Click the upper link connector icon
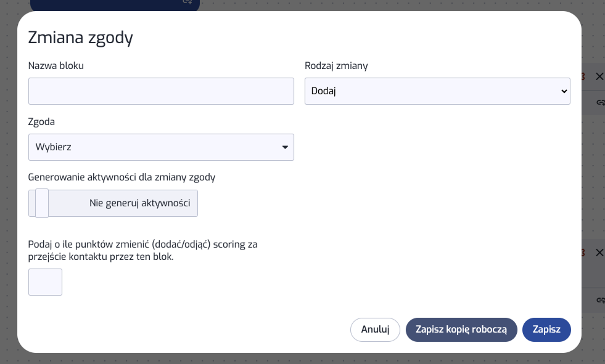 [600, 103]
